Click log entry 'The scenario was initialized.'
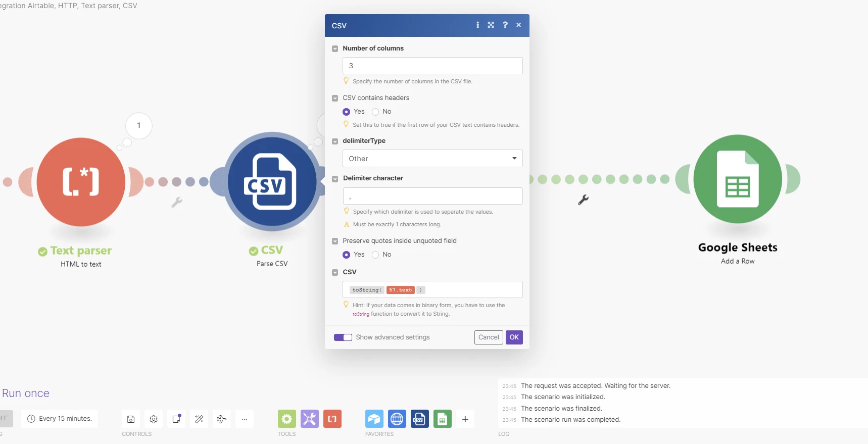 pyautogui.click(x=563, y=397)
